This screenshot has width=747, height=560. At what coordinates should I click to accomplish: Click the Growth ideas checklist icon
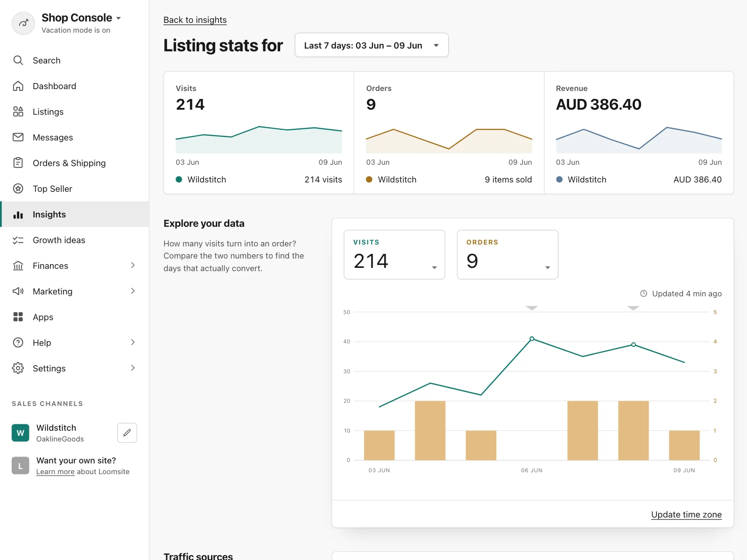point(18,240)
